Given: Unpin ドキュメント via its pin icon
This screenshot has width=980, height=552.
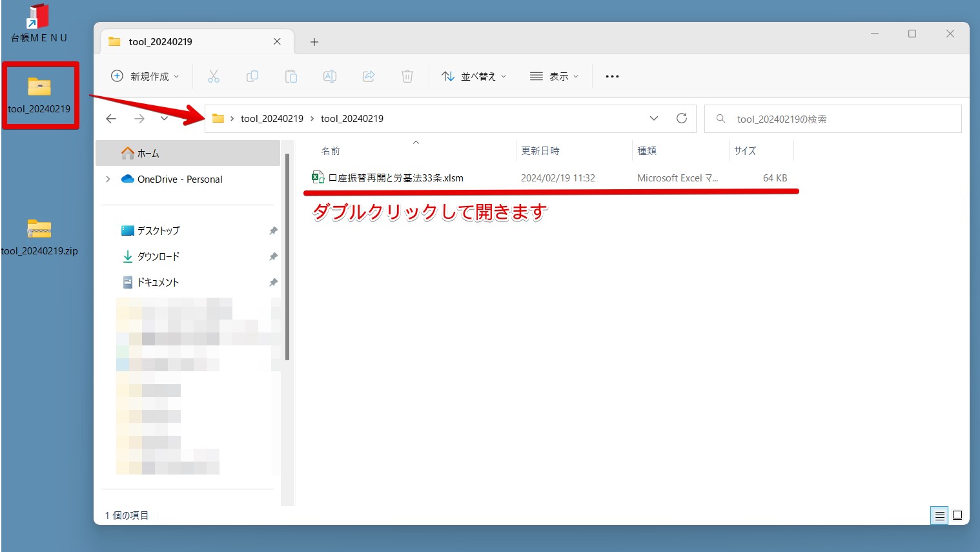Looking at the screenshot, I should (x=273, y=282).
